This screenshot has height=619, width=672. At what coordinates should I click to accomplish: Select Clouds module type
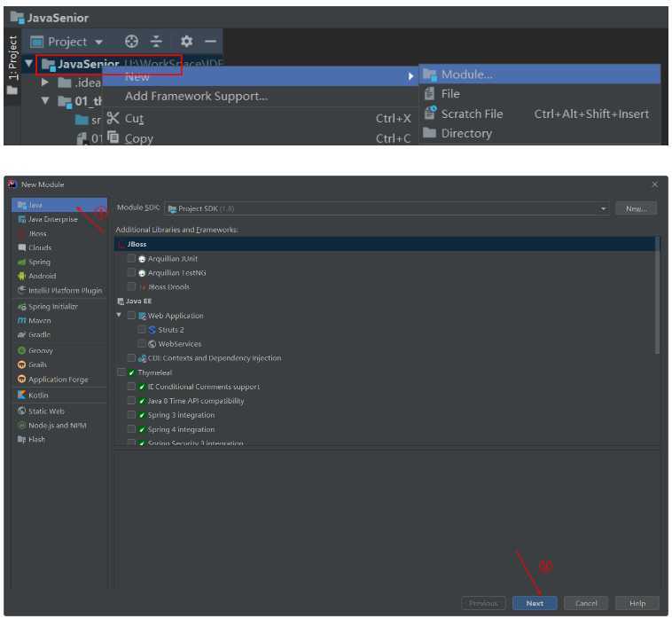tap(59, 247)
